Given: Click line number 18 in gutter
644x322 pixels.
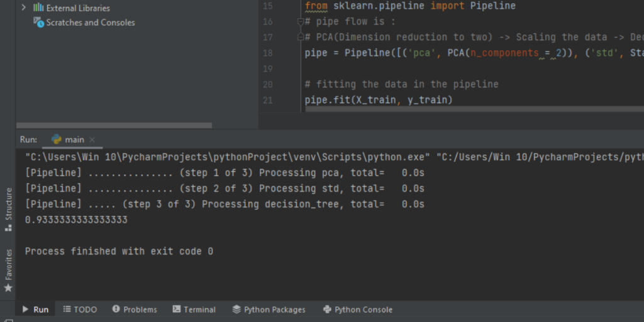Looking at the screenshot, I should click(x=267, y=53).
